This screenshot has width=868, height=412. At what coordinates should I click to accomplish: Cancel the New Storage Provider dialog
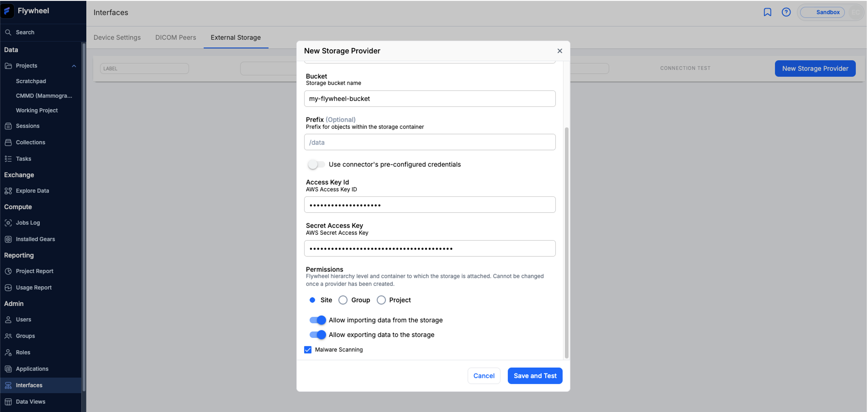point(484,376)
